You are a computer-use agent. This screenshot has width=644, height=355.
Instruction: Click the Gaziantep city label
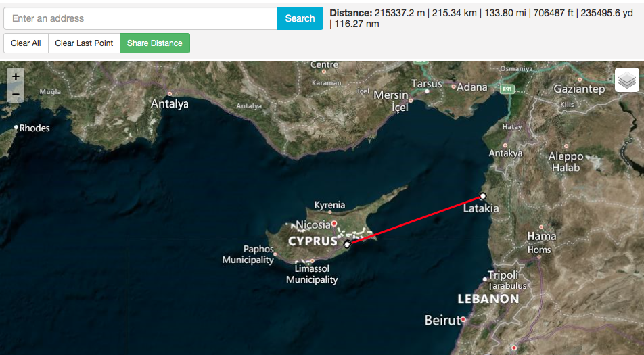coord(579,89)
